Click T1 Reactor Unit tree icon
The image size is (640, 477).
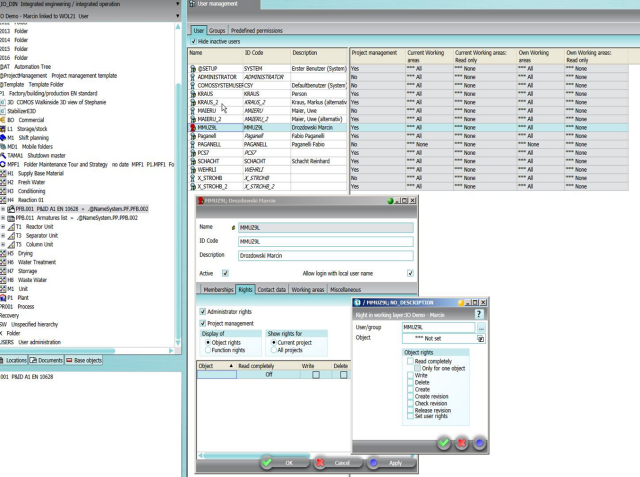11,227
